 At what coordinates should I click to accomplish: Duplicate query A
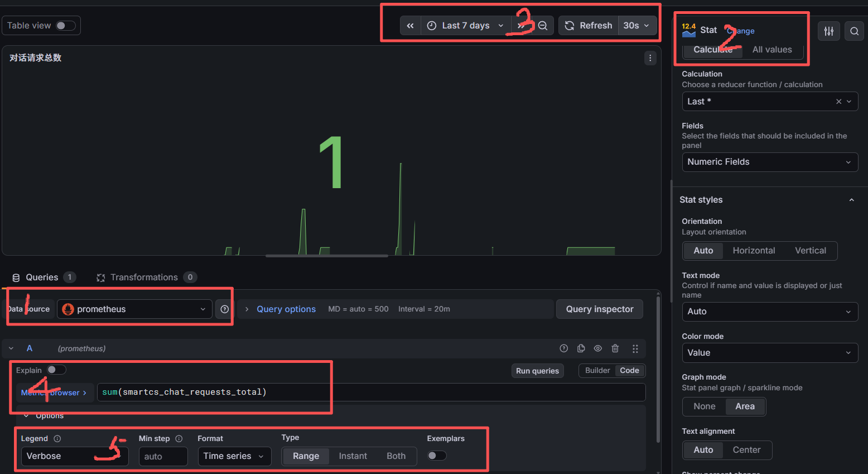pyautogui.click(x=581, y=348)
